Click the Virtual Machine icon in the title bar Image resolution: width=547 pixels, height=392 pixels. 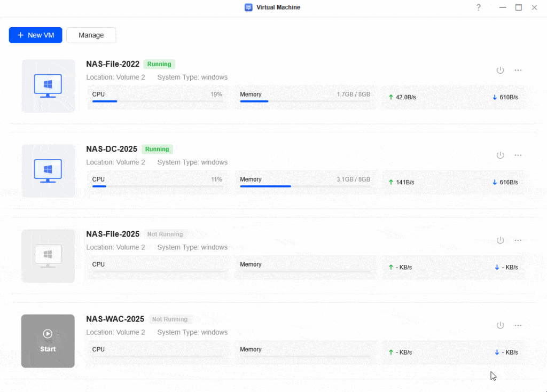click(x=247, y=7)
